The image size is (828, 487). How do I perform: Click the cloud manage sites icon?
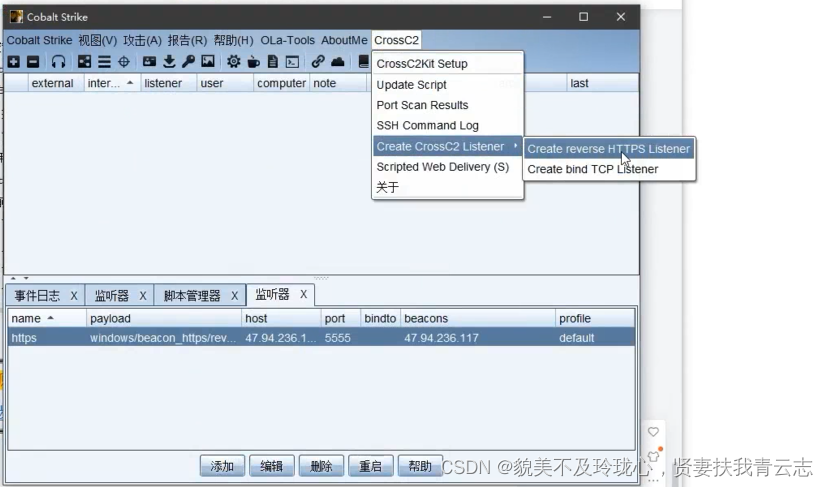[x=337, y=62]
